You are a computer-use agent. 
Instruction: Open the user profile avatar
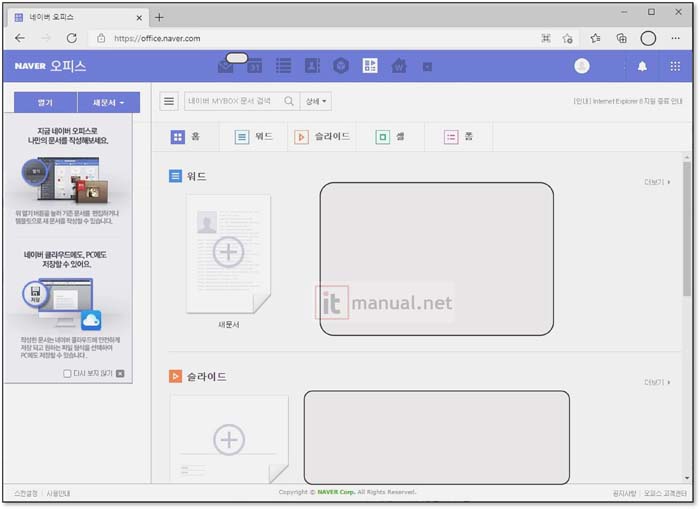point(582,66)
